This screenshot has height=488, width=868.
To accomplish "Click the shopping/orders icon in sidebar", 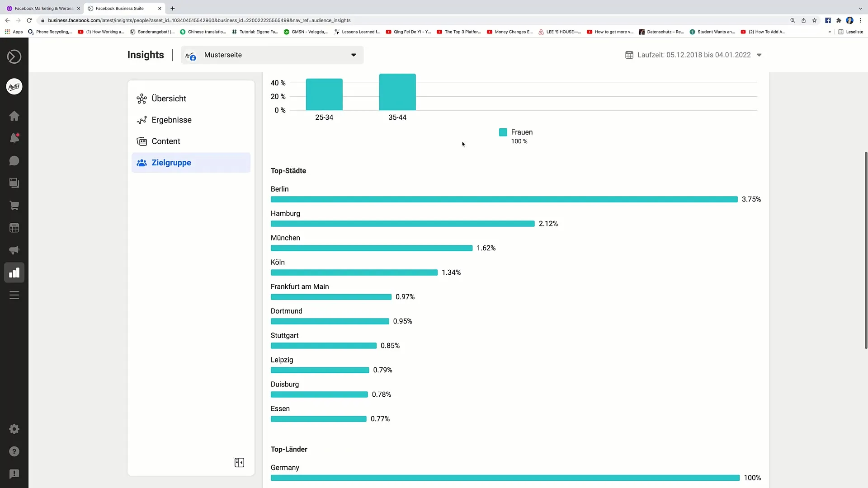I will [x=14, y=205].
